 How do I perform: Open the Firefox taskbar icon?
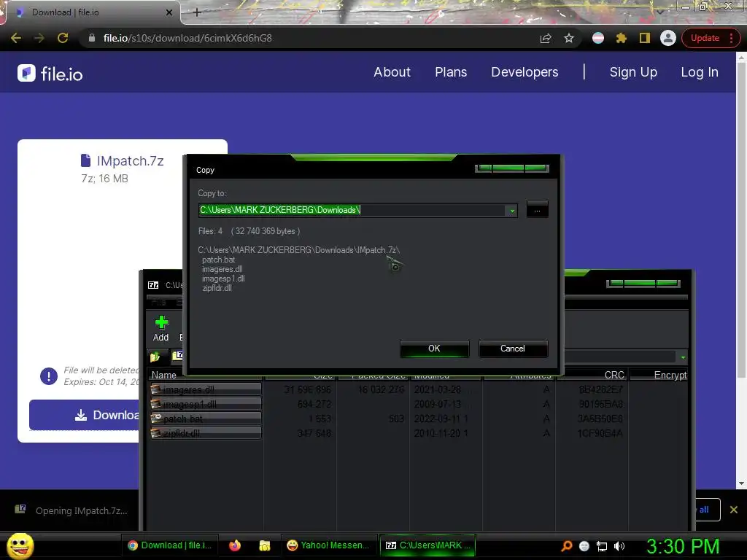(x=235, y=545)
